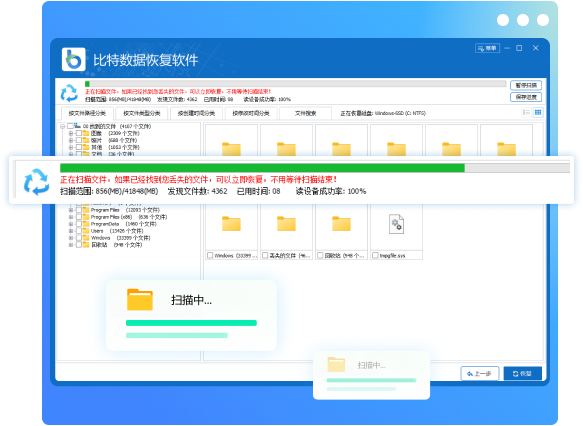Image resolution: width=583 pixels, height=426 pixels.
Task: Tick the swapfile.sys thumbnail checkbox
Action: coord(375,255)
